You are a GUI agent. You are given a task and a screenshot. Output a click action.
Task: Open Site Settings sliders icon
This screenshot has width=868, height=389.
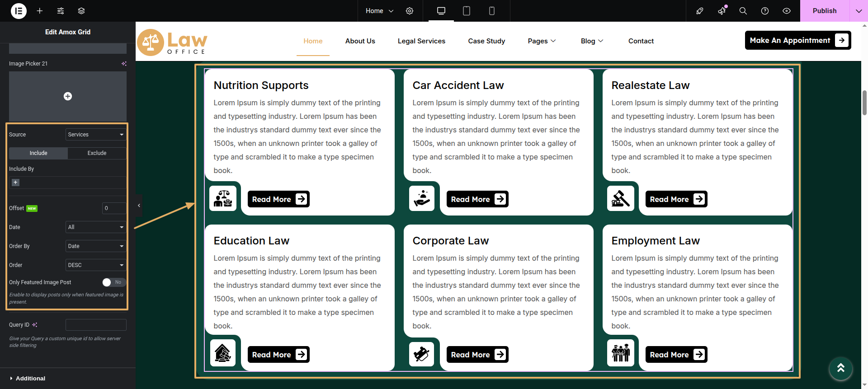coord(61,11)
